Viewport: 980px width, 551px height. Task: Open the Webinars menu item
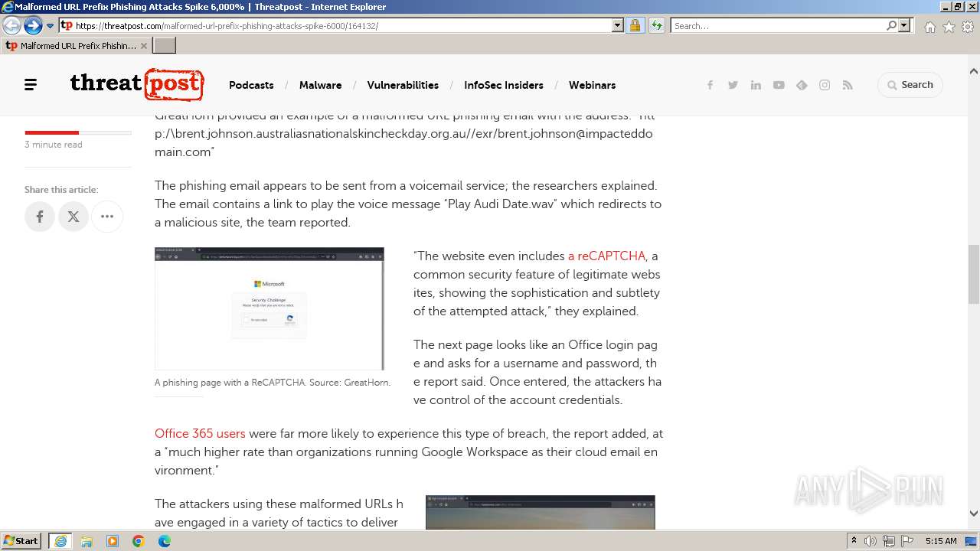[x=592, y=85]
